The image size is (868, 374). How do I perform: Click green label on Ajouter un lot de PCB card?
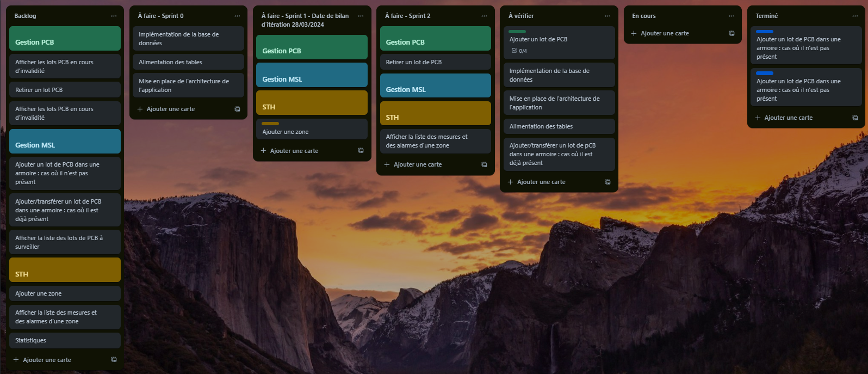click(x=517, y=32)
